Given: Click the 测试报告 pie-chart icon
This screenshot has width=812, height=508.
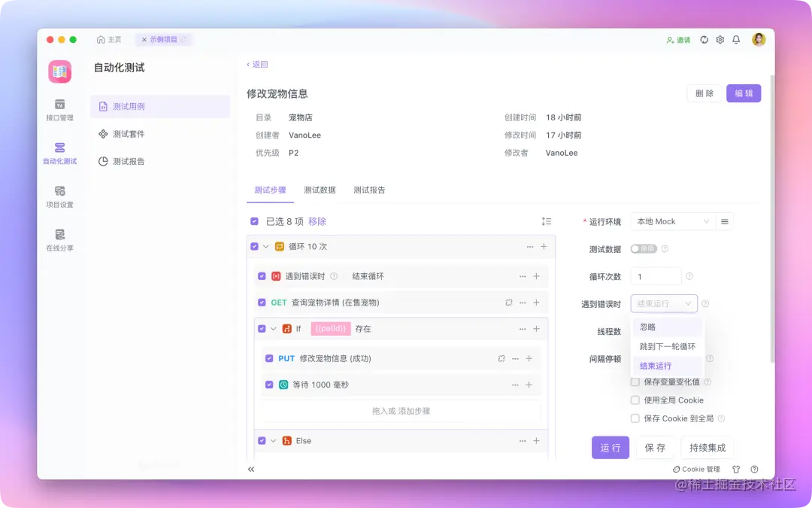Looking at the screenshot, I should pyautogui.click(x=104, y=161).
